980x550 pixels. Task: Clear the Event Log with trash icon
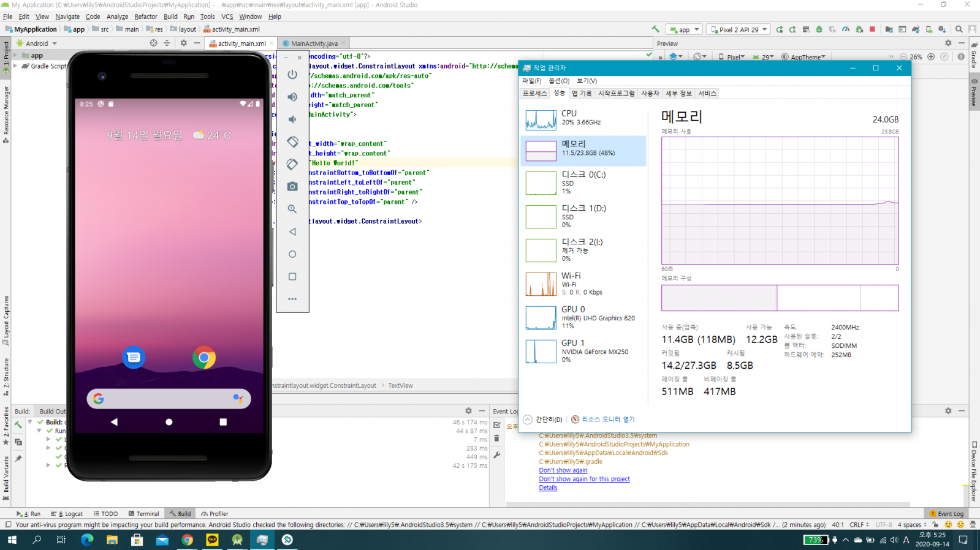tap(496, 439)
